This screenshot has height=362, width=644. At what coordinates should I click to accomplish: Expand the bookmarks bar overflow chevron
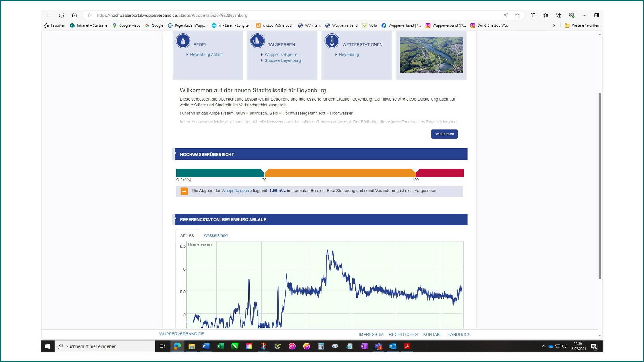pyautogui.click(x=554, y=25)
